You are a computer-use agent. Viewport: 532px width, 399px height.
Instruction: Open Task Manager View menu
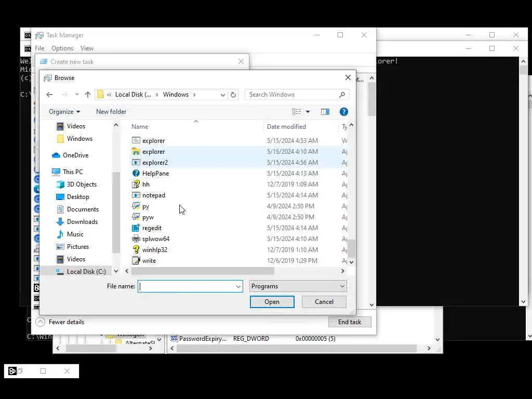coord(87,48)
